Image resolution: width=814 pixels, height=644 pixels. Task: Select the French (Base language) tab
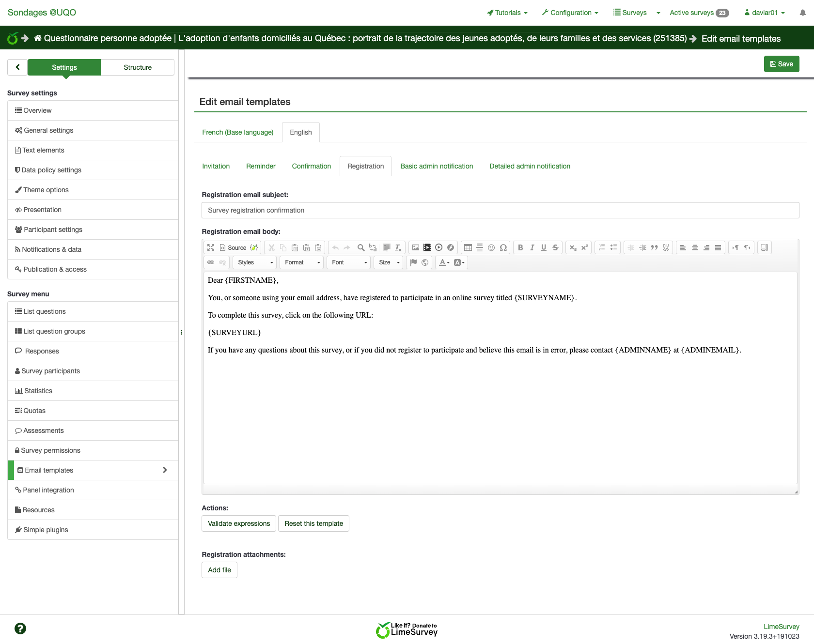click(238, 132)
